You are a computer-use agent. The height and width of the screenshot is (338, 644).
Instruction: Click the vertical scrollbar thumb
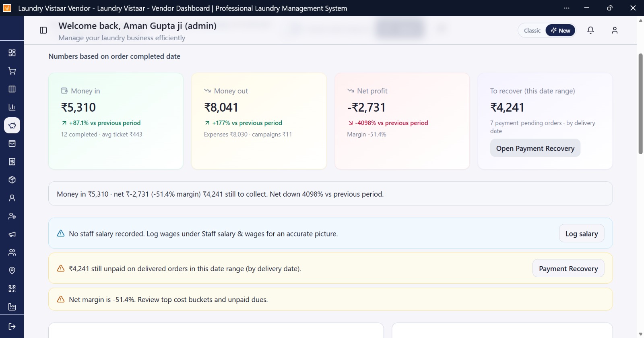click(x=640, y=104)
